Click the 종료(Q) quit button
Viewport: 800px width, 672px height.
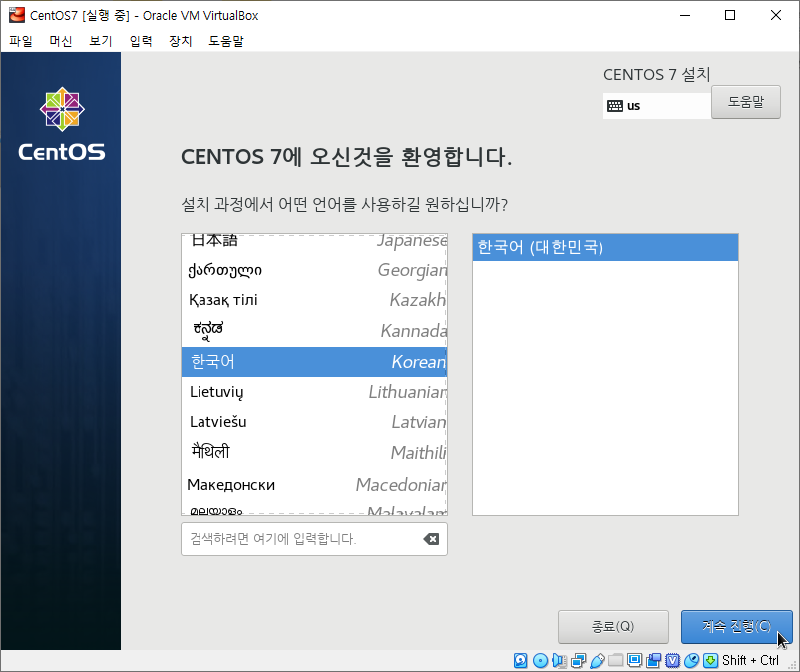pos(612,626)
